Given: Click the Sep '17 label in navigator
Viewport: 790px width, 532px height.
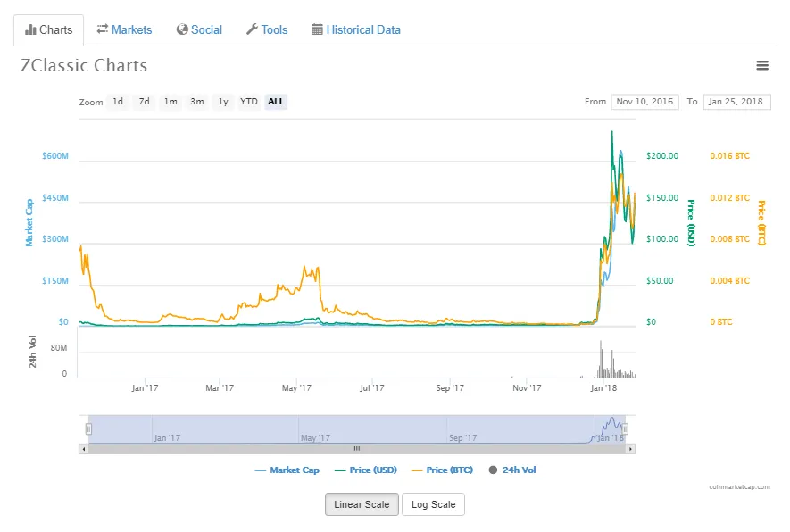Looking at the screenshot, I should click(x=463, y=437).
